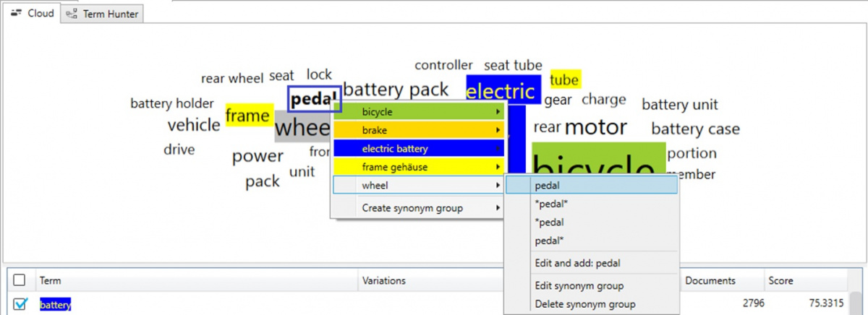Sort by the Documents column header
Image resolution: width=868 pixels, height=315 pixels.
723,280
